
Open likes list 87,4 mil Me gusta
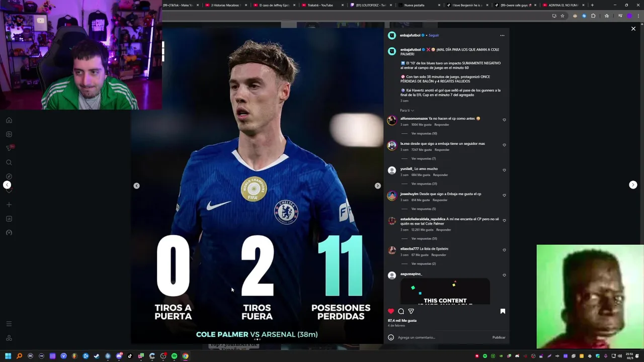click(x=402, y=320)
